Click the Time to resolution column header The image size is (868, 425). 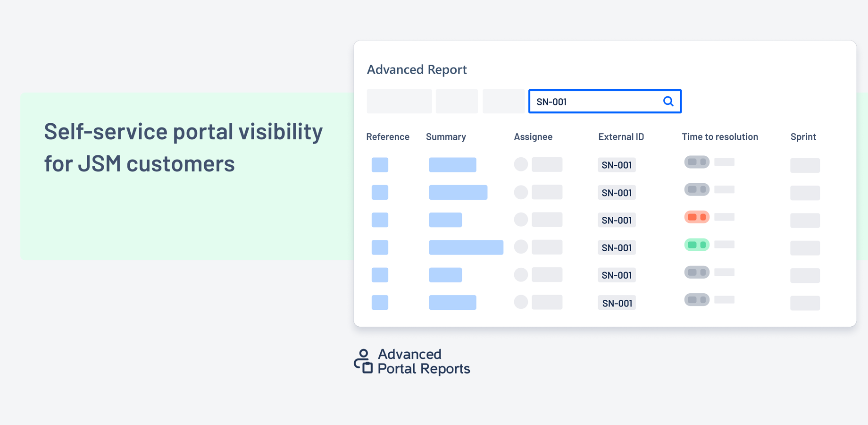point(720,136)
